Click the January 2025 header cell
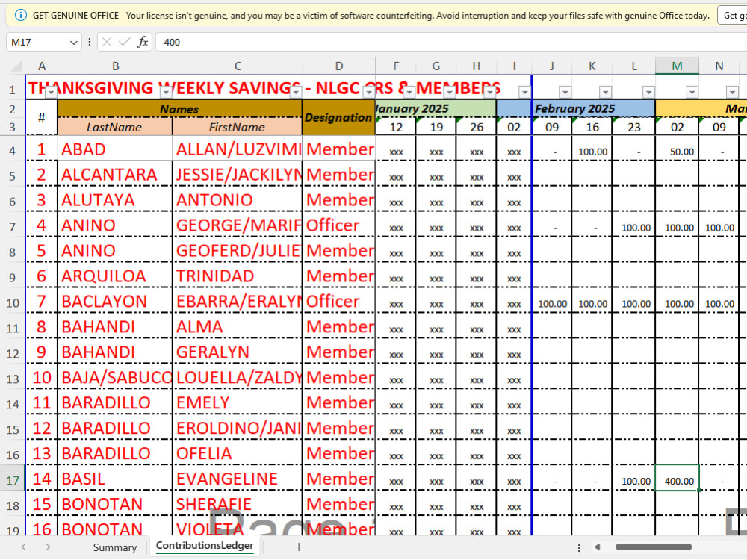The image size is (747, 560). [436, 108]
